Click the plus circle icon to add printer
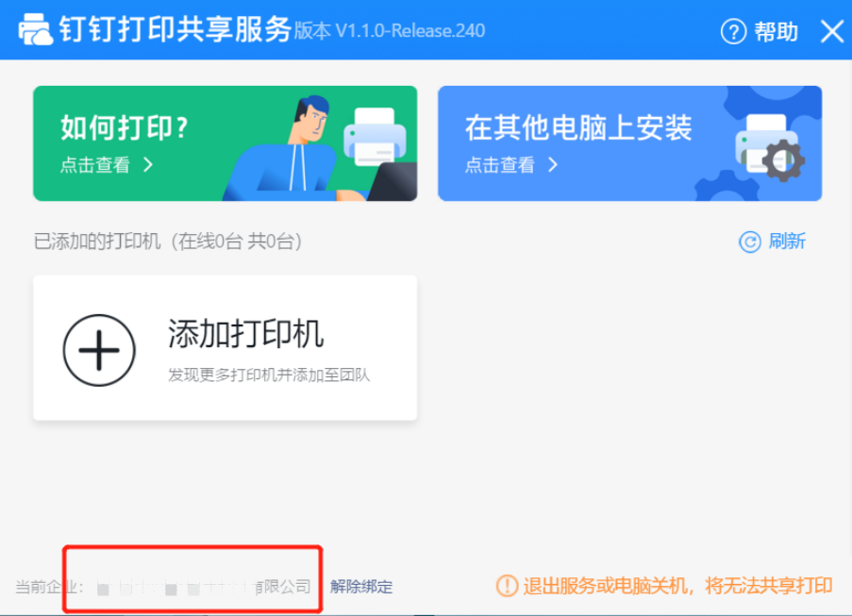Screen dimensions: 852x616 click(99, 350)
